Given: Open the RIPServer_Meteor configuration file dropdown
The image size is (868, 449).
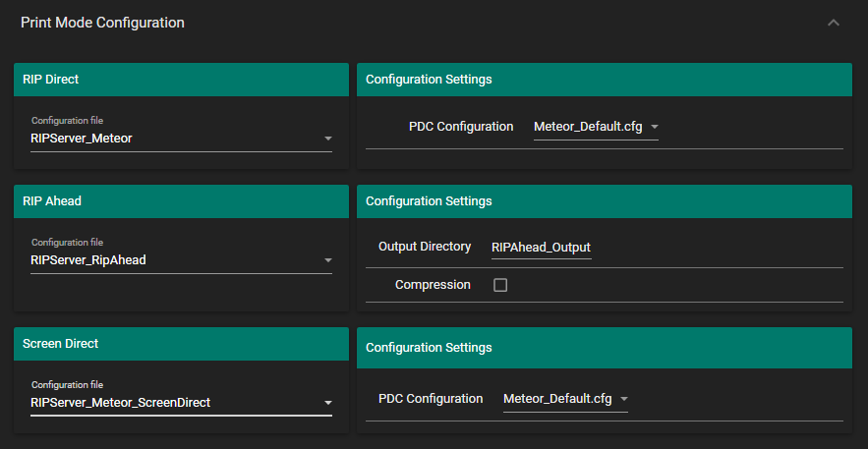Looking at the screenshot, I should click(177, 139).
